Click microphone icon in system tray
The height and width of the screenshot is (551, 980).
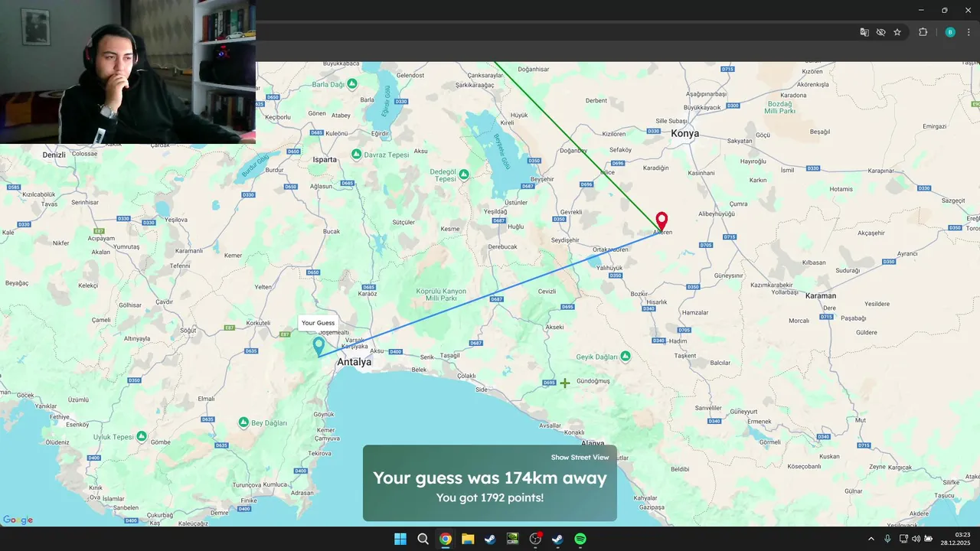[887, 539]
